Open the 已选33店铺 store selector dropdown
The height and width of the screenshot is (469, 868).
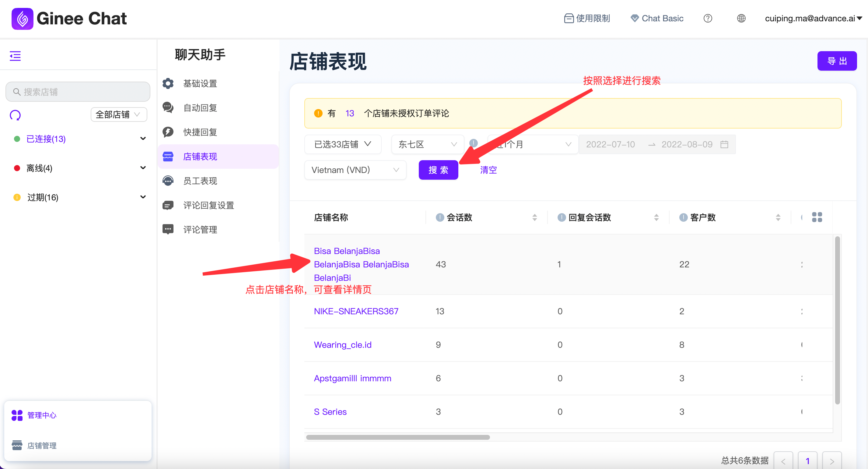[343, 144]
